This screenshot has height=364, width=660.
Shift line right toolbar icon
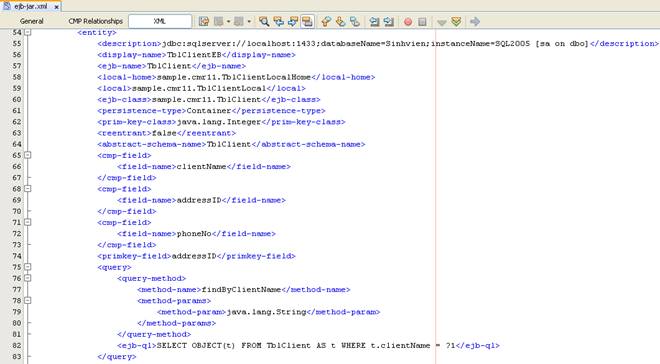point(389,21)
